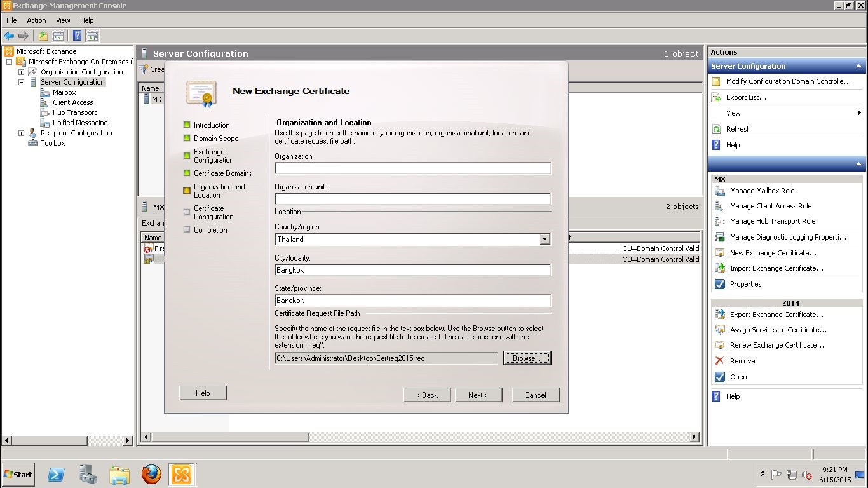Collapse the Server Configuration actions section
Screen dimensions: 868x488
coord(858,66)
